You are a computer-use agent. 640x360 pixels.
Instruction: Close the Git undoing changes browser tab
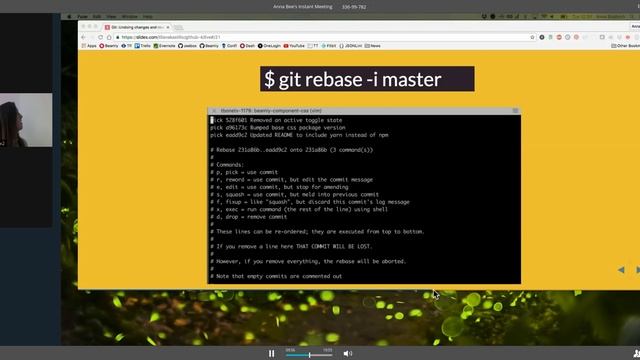[x=168, y=27]
